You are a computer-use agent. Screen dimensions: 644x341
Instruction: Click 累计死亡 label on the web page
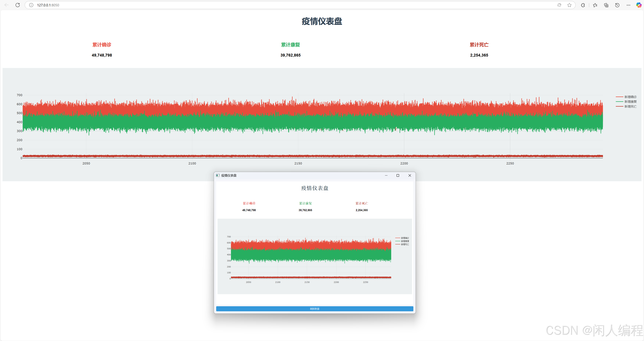[479, 45]
